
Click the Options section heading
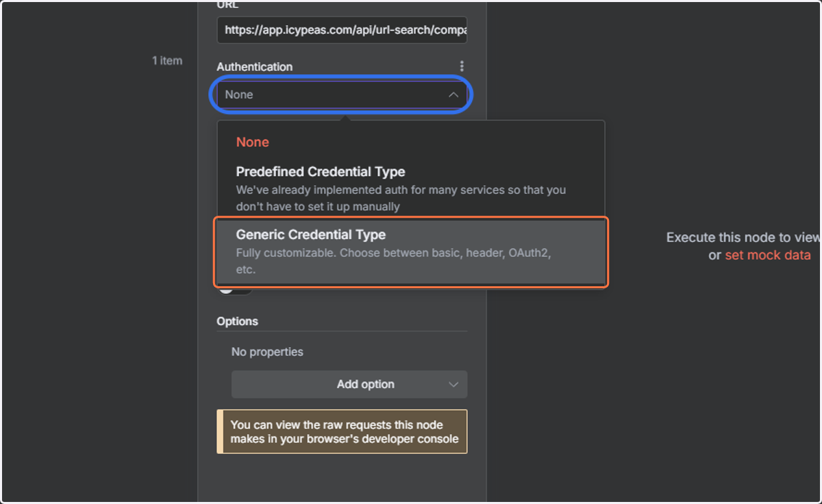[x=238, y=321]
